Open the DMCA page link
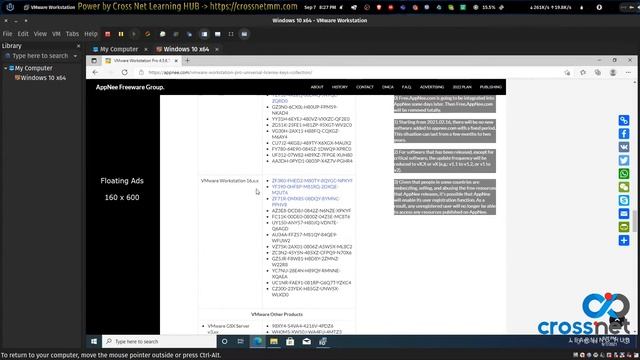This screenshot has height=360, width=640. pyautogui.click(x=388, y=87)
